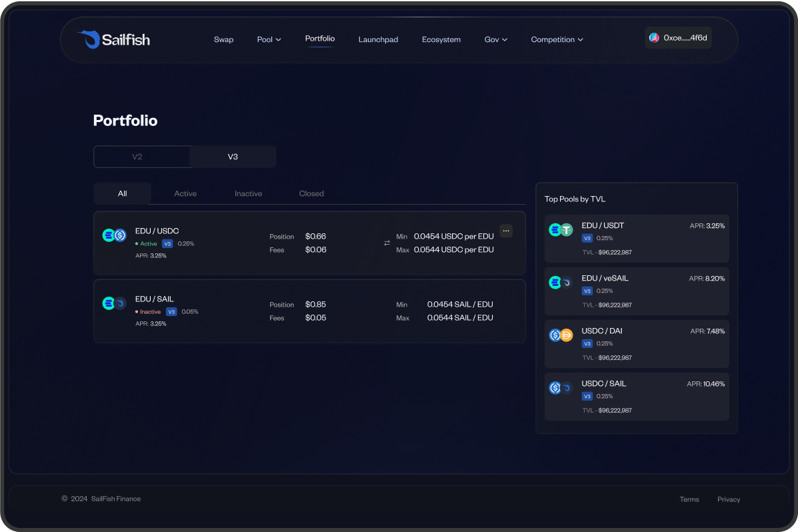
Task: Switch to the Closed positions tab
Action: coord(311,194)
